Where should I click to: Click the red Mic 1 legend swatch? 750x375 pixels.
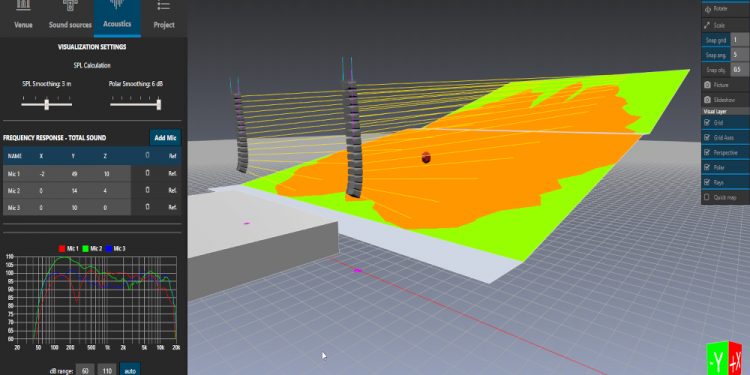click(62, 249)
